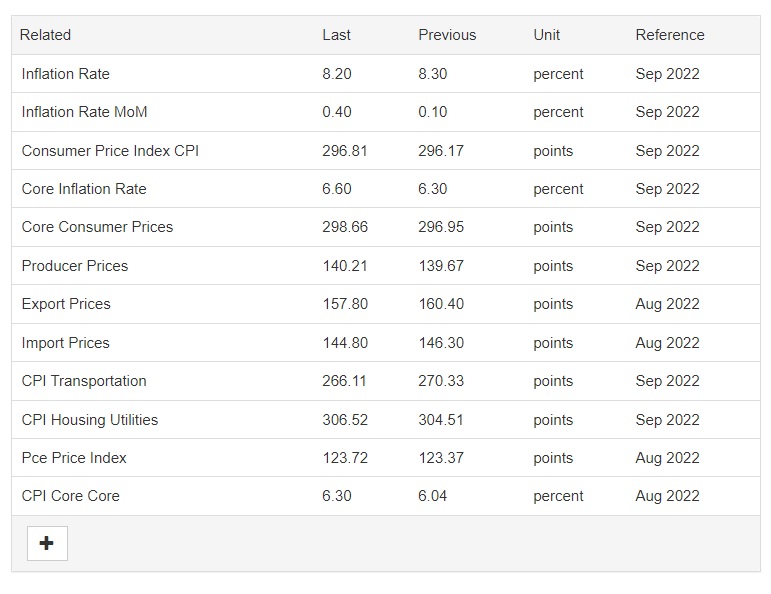Click the Previous column header
771x594 pixels.
click(447, 35)
